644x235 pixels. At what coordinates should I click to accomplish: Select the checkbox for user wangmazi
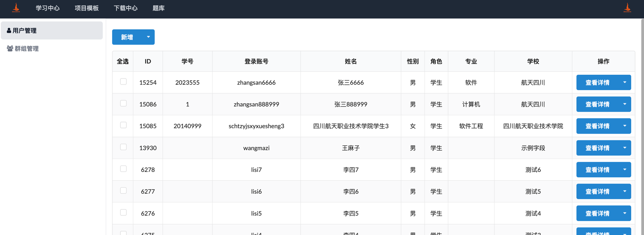point(123,147)
